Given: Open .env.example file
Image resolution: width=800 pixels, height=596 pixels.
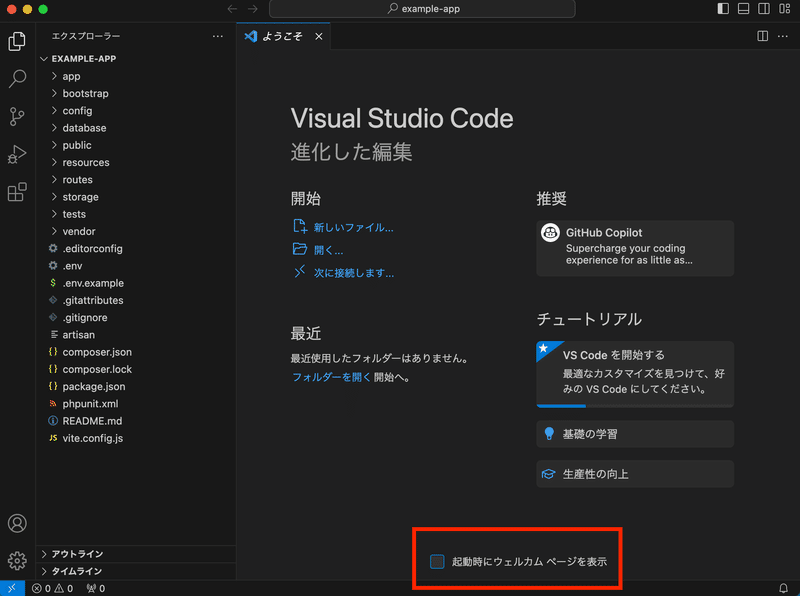Looking at the screenshot, I should point(136,283).
